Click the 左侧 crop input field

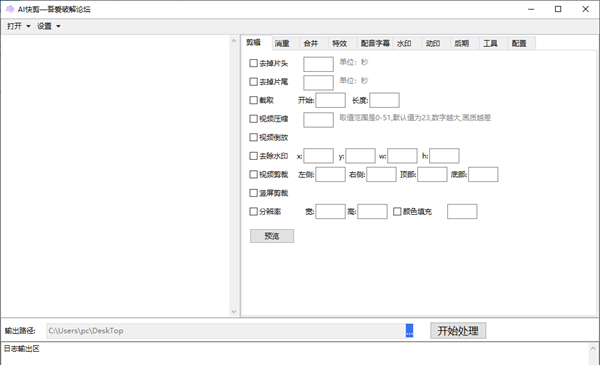pos(331,174)
